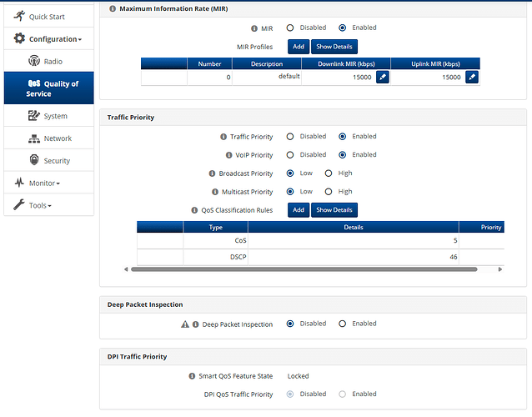
Task: Click info icon next to Maximum Information Rate heading
Action: (113, 8)
